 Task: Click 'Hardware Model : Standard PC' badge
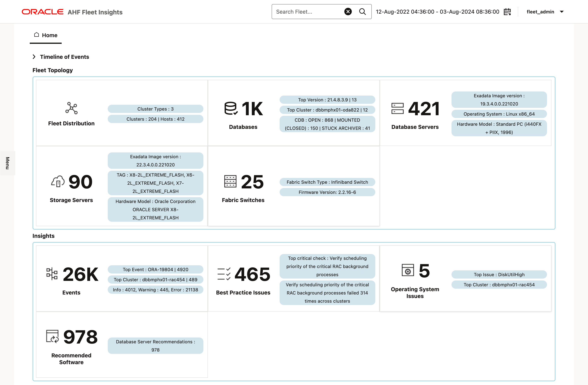pos(499,128)
